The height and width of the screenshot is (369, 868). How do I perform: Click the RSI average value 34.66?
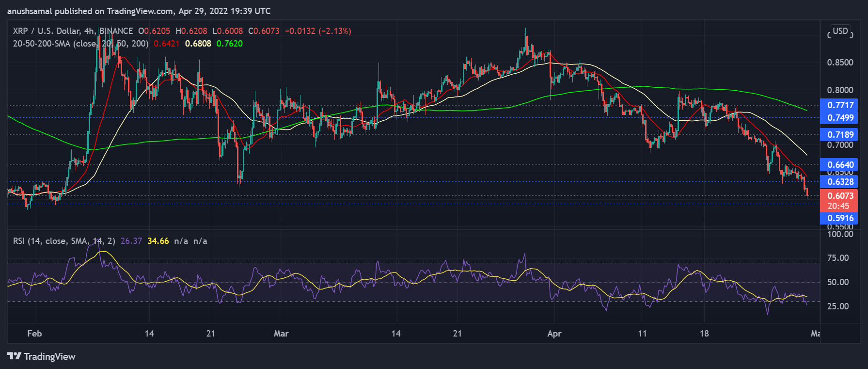pos(158,241)
